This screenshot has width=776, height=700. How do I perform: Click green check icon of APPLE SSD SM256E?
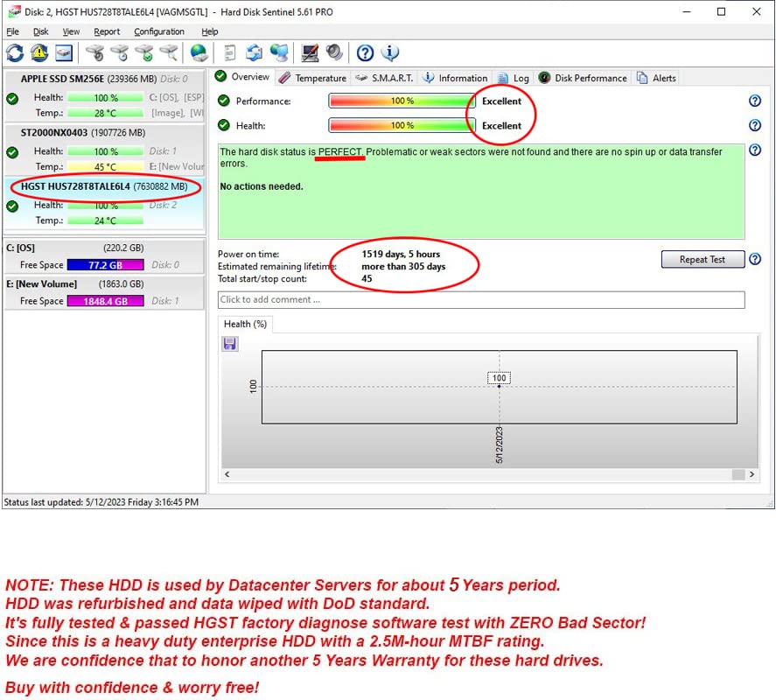click(x=12, y=99)
